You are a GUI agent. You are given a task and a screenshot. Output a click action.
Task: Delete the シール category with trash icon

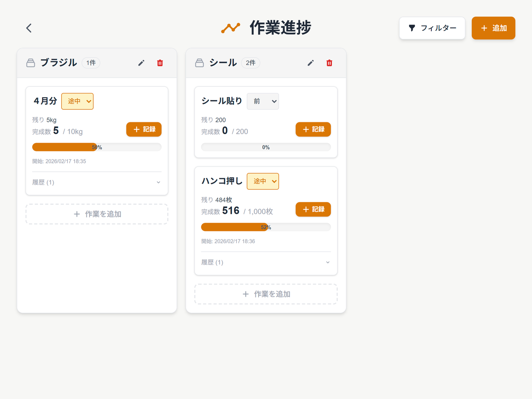330,63
